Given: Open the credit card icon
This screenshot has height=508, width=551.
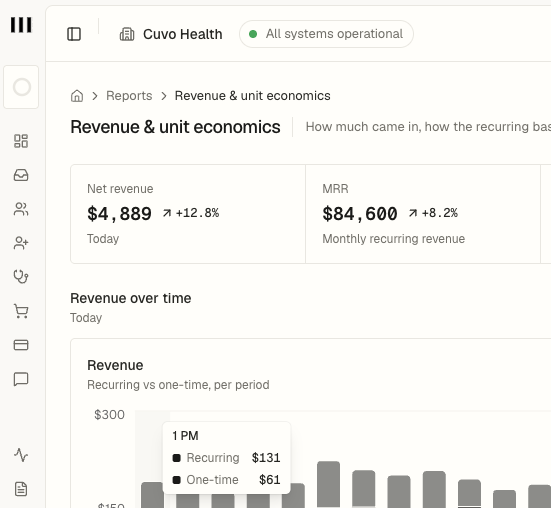Looking at the screenshot, I should pyautogui.click(x=21, y=345).
